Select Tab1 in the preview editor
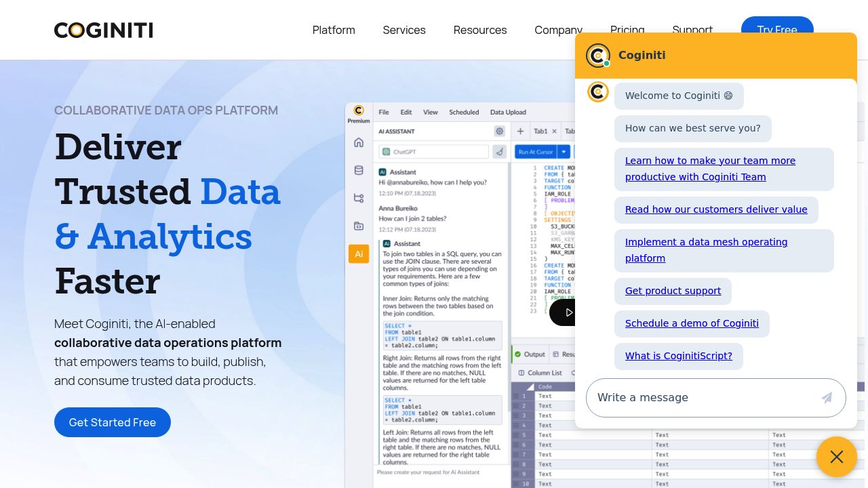The width and height of the screenshot is (868, 488). [x=540, y=131]
